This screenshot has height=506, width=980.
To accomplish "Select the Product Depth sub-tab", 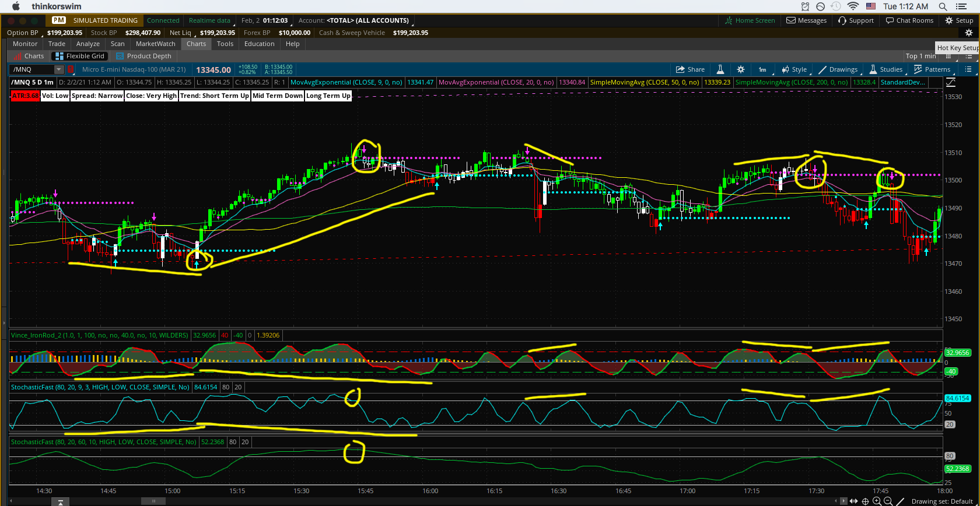I will 149,56.
